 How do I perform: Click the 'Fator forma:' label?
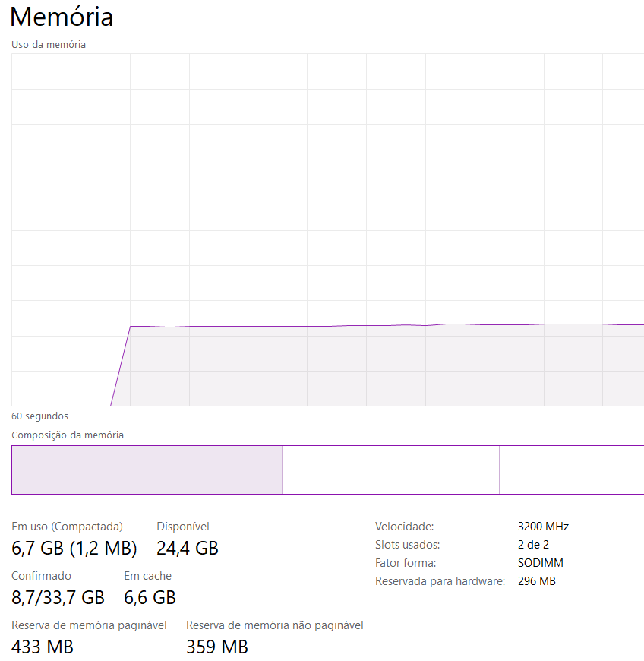406,563
